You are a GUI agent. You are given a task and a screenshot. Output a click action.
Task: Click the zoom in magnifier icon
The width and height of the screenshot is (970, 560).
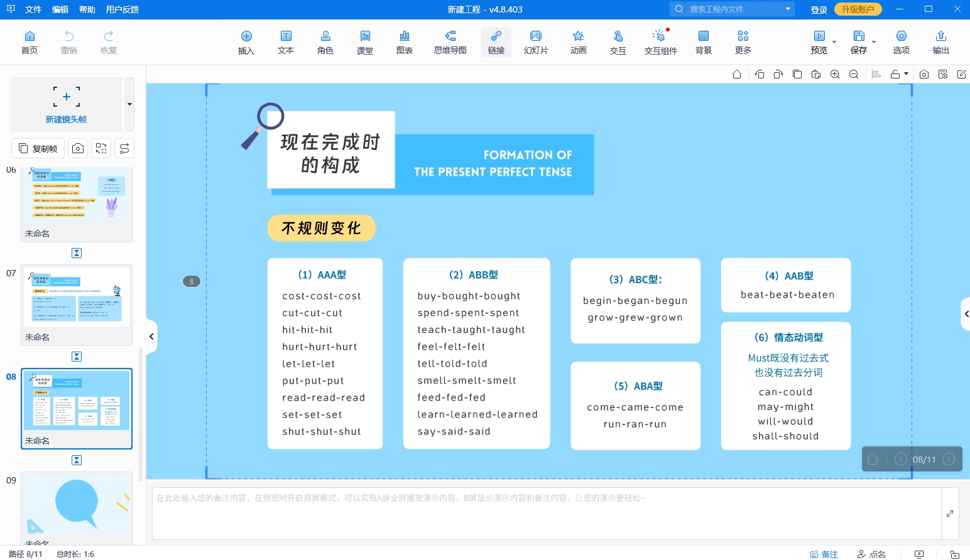pos(835,74)
